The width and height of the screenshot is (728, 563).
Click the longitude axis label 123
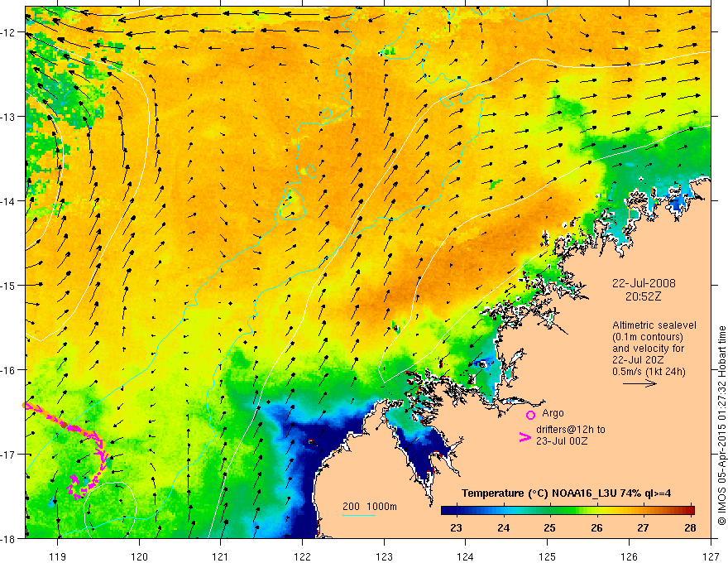[384, 556]
